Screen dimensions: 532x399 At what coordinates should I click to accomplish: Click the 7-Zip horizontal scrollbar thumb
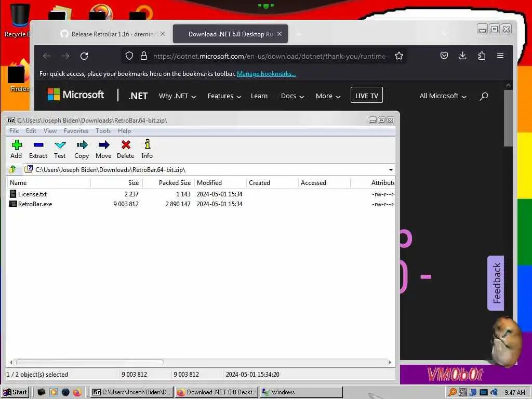pos(89,362)
